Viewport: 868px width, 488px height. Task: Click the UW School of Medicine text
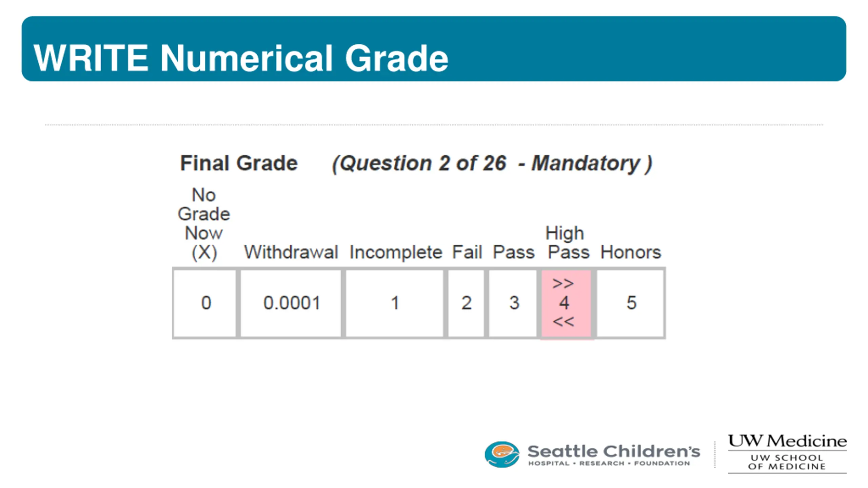(787, 462)
